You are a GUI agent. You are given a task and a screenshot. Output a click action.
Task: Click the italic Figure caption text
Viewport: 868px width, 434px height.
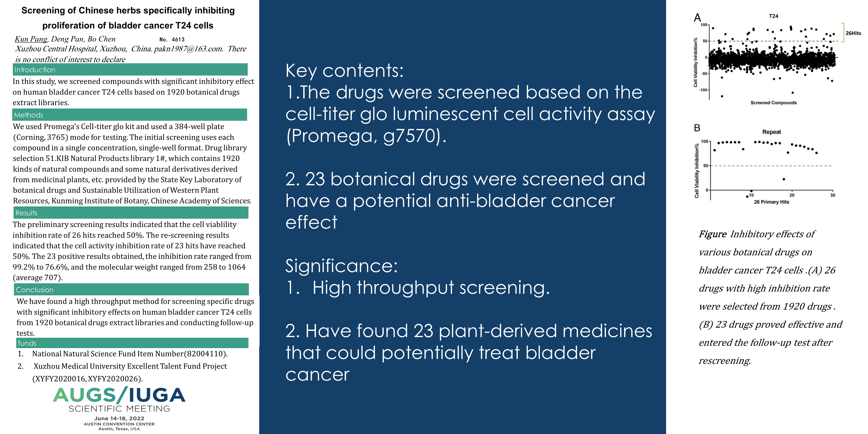coord(770,297)
